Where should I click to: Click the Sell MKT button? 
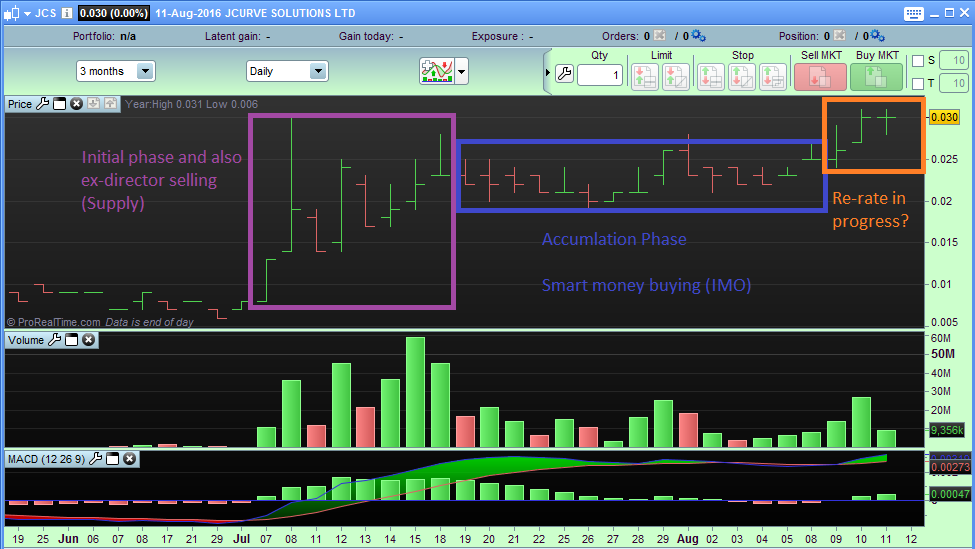[820, 77]
